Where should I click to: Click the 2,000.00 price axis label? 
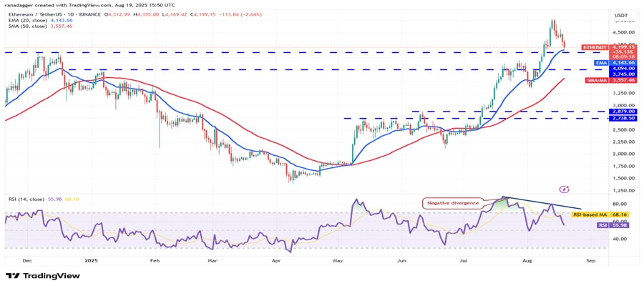(x=624, y=154)
